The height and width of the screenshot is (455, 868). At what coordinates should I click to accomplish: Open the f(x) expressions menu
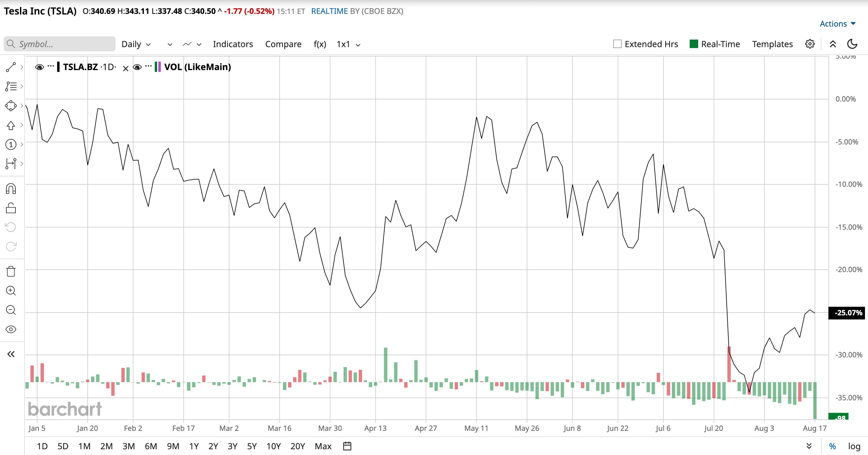click(320, 44)
